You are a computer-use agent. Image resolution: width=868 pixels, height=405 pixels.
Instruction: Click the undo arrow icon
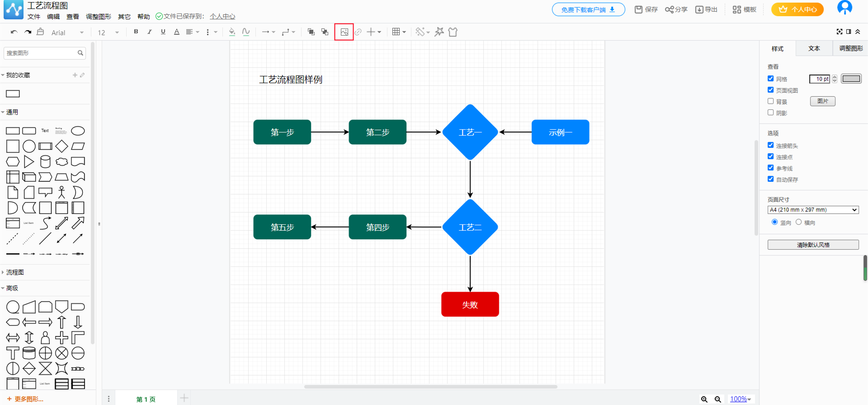click(x=14, y=32)
